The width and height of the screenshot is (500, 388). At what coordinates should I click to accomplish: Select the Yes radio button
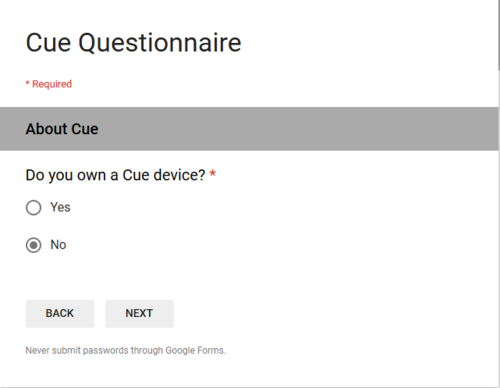33,208
